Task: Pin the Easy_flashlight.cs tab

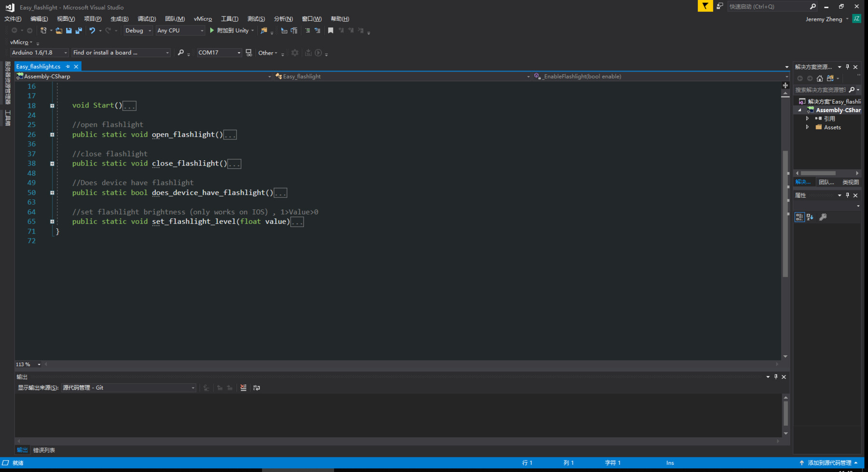Action: click(x=68, y=67)
